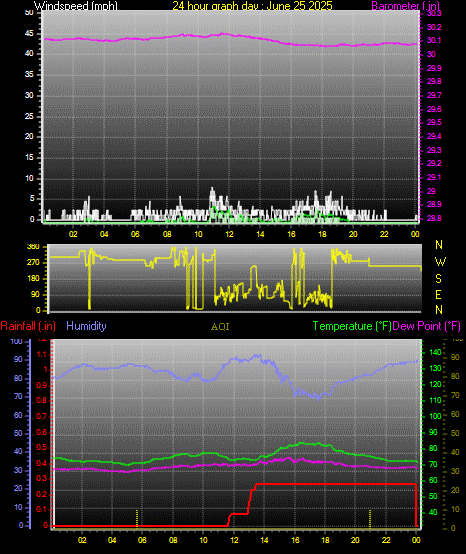This screenshot has width=466, height=554.
Task: Click the W compass letter beside direction graph
Action: pyautogui.click(x=440, y=262)
